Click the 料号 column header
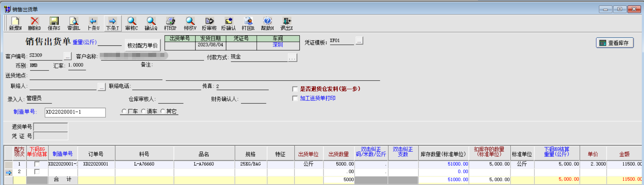The height and width of the screenshot is (185, 644). point(144,154)
